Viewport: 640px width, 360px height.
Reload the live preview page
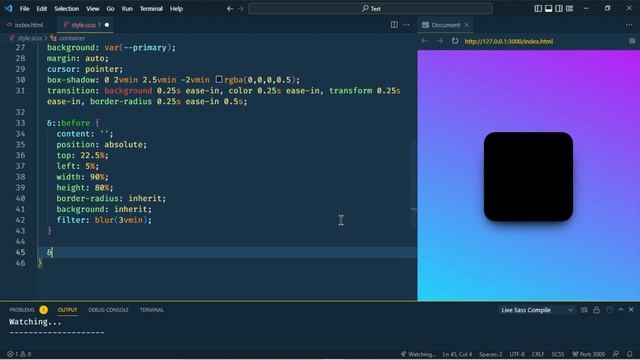[455, 41]
